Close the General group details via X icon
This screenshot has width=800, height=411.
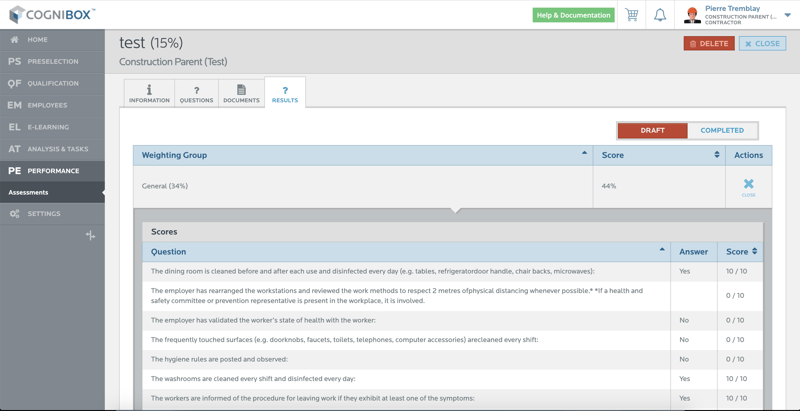[x=748, y=187]
